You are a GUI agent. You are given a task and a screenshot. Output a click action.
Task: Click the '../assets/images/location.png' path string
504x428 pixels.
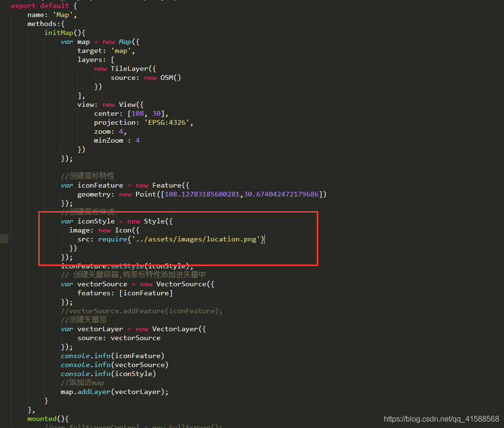pyautogui.click(x=196, y=239)
